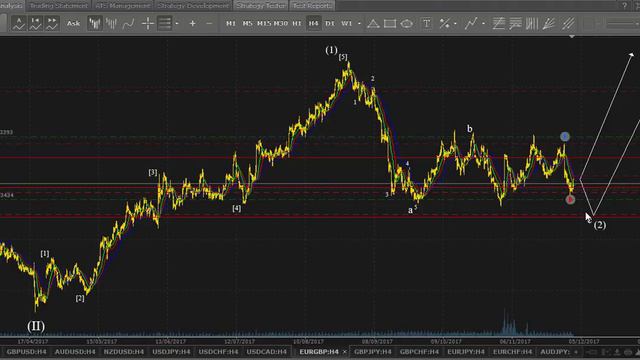Select the H1 timeframe
Screen dimensions: 640x360
pos(297,24)
